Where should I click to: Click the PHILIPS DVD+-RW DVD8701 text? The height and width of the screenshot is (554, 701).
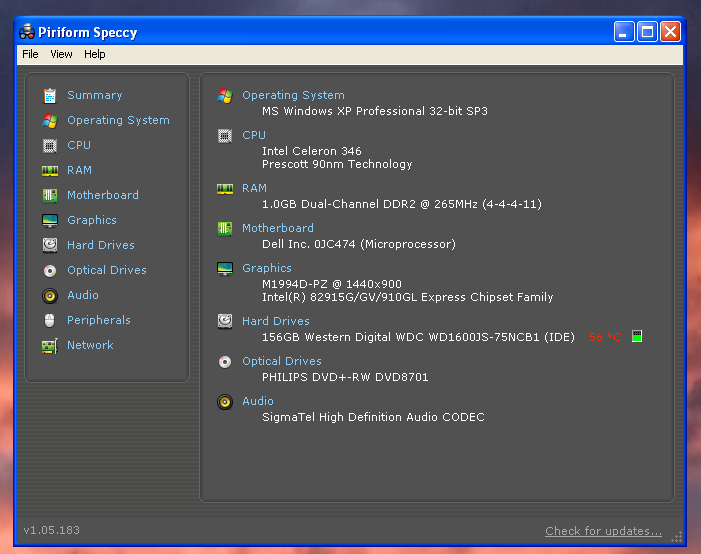345,377
